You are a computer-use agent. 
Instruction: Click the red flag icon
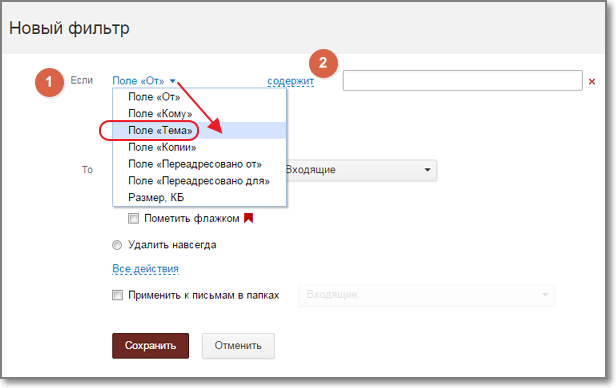tap(249, 218)
